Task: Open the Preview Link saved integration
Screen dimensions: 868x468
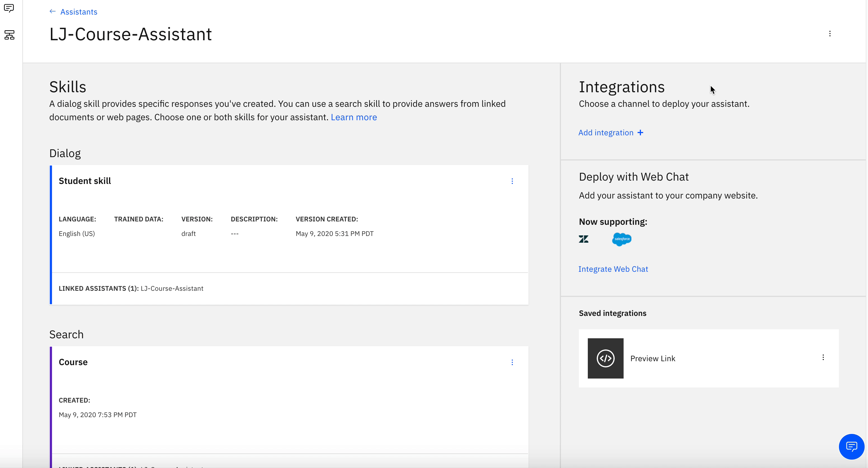Action: [653, 358]
